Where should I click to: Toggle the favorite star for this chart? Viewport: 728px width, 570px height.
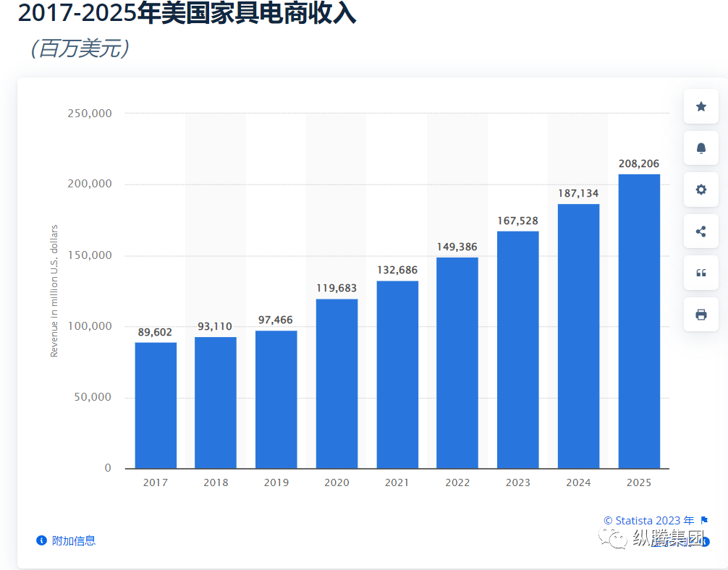point(701,106)
